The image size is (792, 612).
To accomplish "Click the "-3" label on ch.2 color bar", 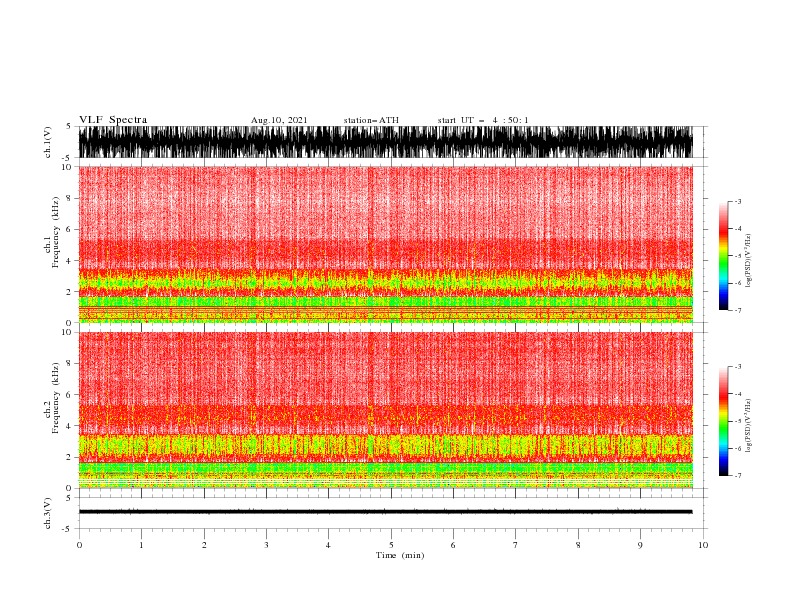I will pyautogui.click(x=737, y=367).
